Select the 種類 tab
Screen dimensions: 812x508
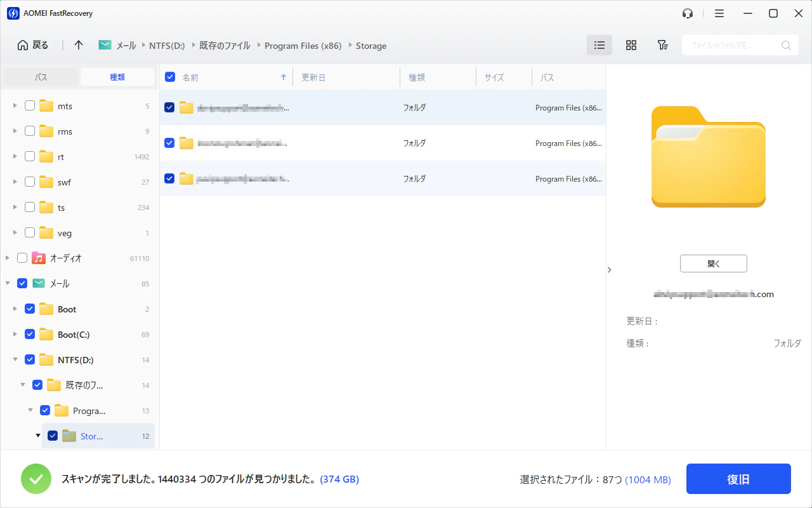tap(117, 77)
